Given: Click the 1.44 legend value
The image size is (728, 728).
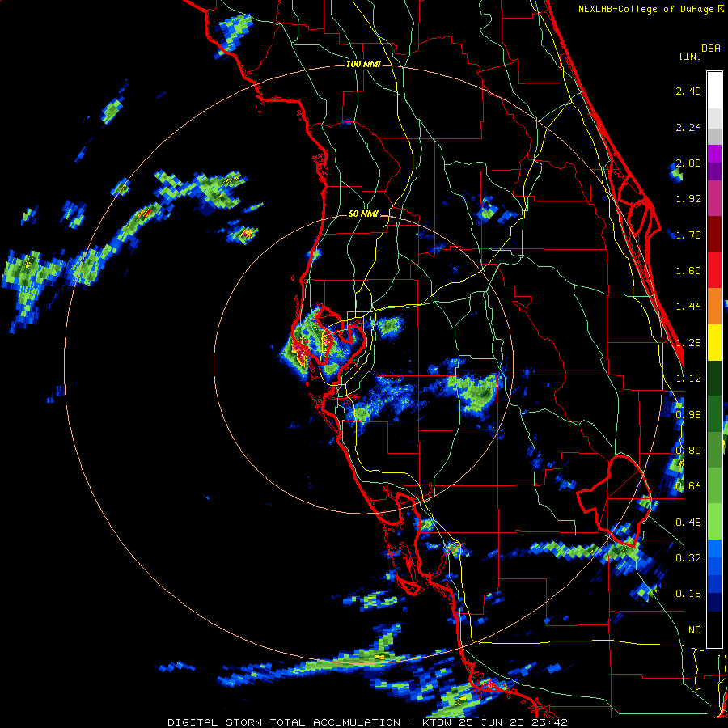Looking at the screenshot, I should point(688,307).
